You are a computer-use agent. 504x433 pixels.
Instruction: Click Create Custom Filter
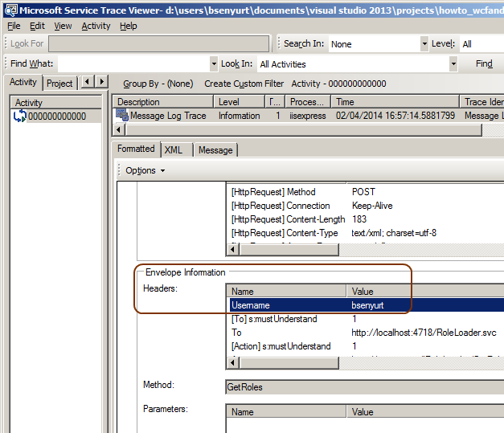pyautogui.click(x=244, y=84)
